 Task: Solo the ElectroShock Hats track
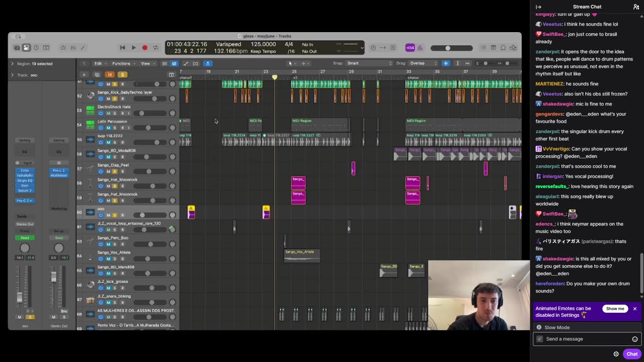115,113
